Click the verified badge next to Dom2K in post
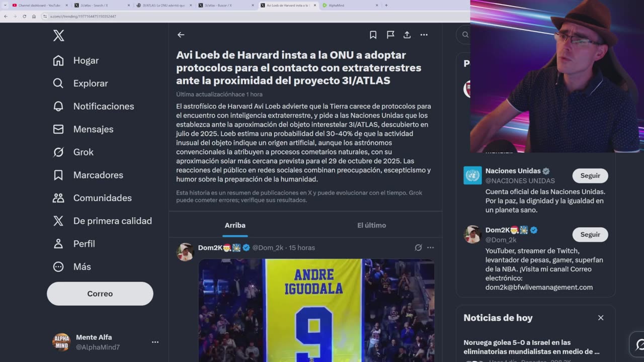Image resolution: width=644 pixels, height=362 pixels. pos(246,247)
